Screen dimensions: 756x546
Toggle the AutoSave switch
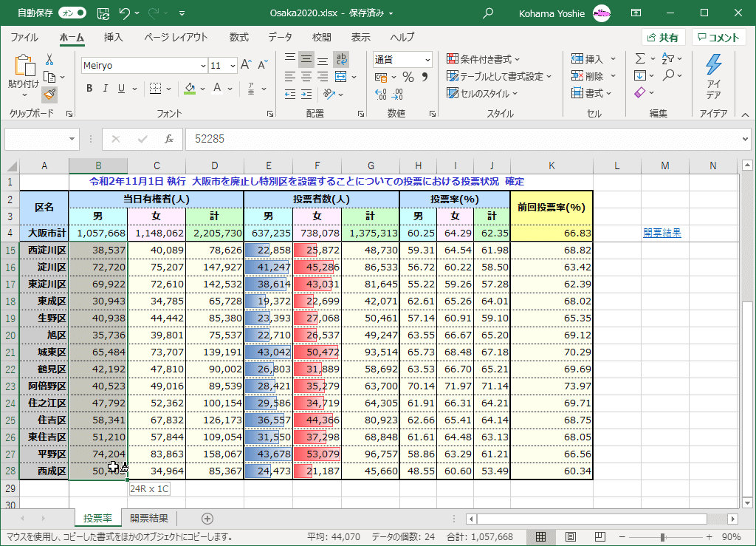72,13
